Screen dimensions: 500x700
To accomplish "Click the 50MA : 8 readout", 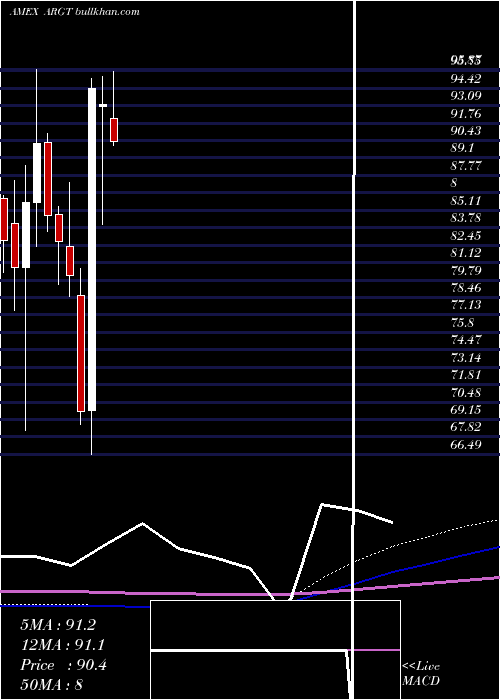I will (x=51, y=685).
